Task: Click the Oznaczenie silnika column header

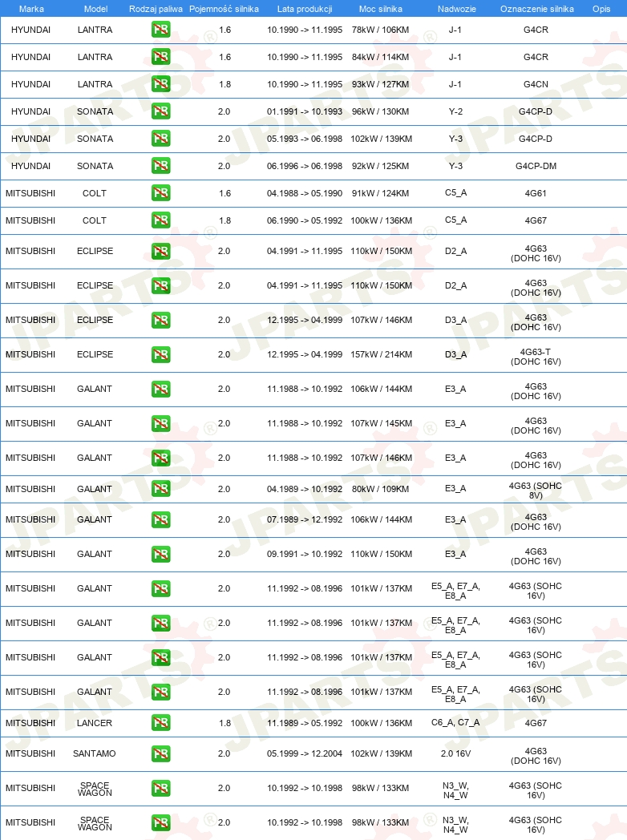Action: (537, 9)
